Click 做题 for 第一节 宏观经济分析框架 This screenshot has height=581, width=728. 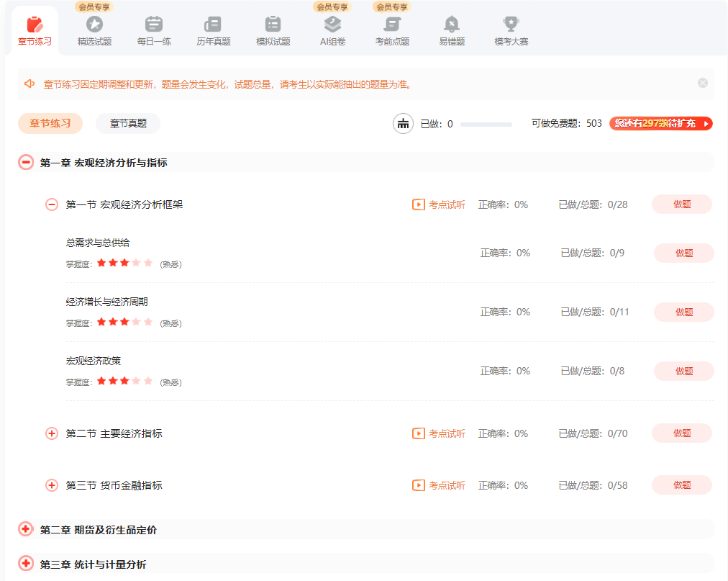(681, 204)
